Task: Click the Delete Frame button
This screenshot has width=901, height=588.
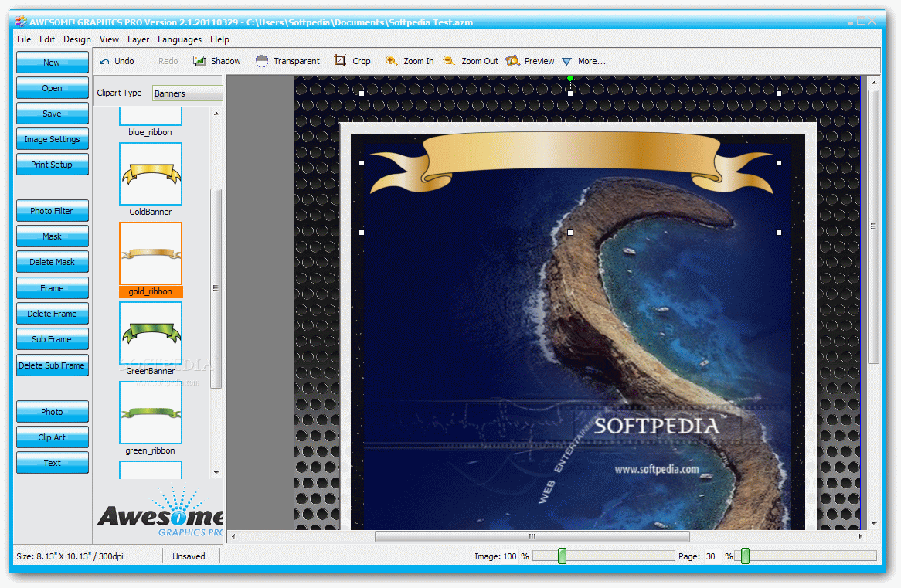Action: click(x=53, y=313)
